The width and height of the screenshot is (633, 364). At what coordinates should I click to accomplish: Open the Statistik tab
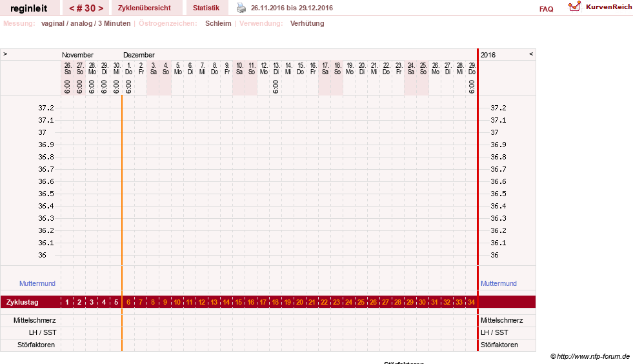point(206,8)
